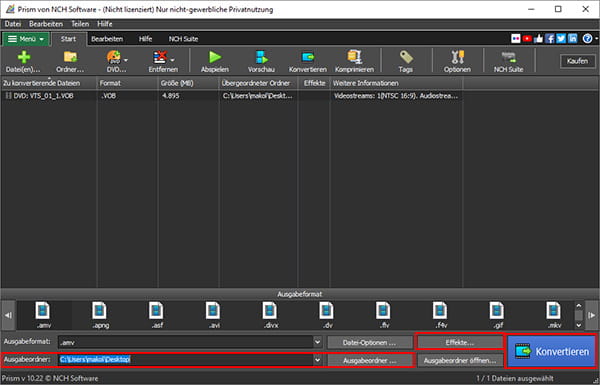Select the .f4v output format icon
Image resolution: width=600 pixels, height=385 pixels.
tap(440, 315)
